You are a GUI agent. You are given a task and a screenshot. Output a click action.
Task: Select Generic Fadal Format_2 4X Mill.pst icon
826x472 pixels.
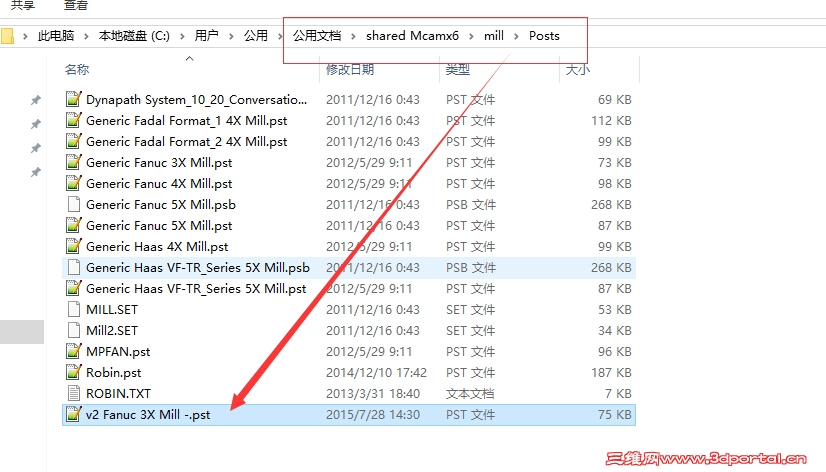pyautogui.click(x=74, y=141)
